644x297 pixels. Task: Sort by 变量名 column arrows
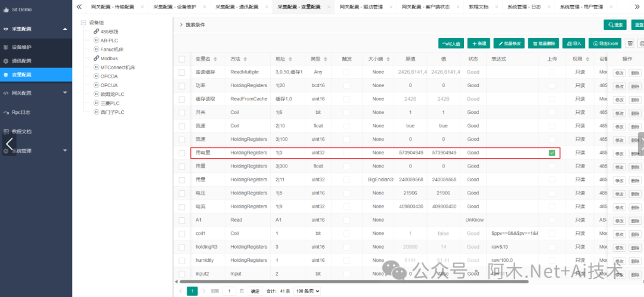[216, 59]
